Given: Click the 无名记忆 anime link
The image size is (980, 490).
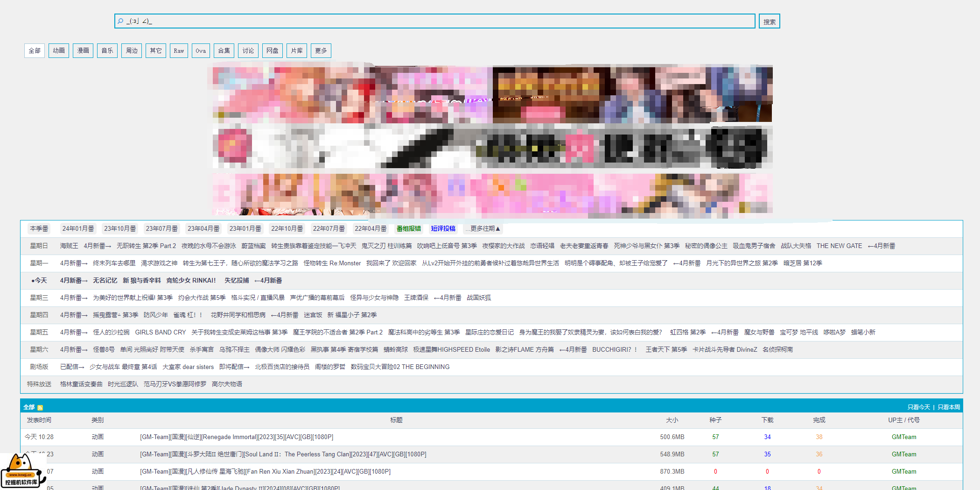Looking at the screenshot, I should pyautogui.click(x=105, y=281).
